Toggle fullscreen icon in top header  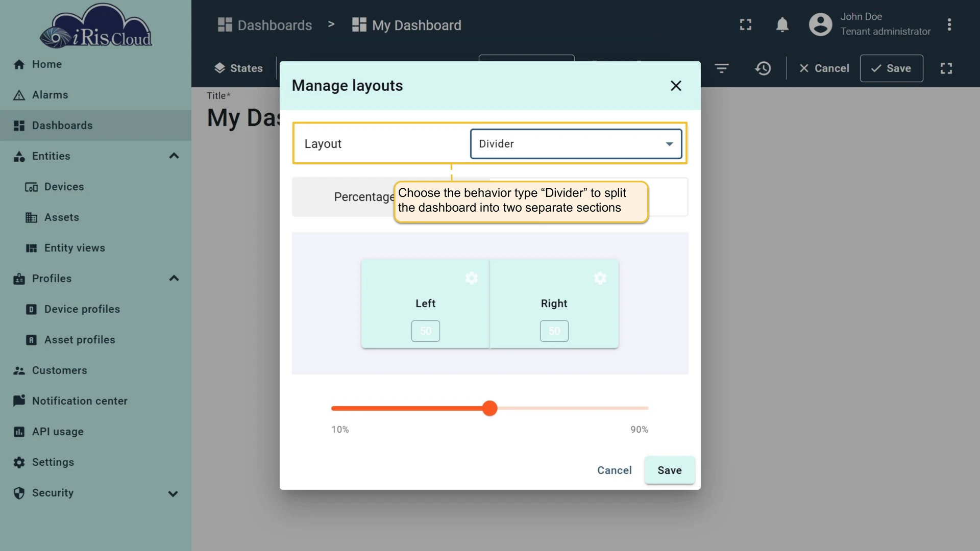746,24
